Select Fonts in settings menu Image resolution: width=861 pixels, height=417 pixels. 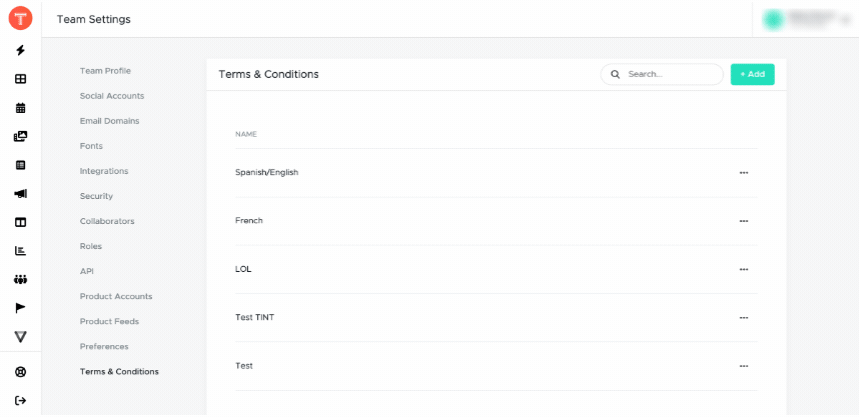(x=91, y=146)
